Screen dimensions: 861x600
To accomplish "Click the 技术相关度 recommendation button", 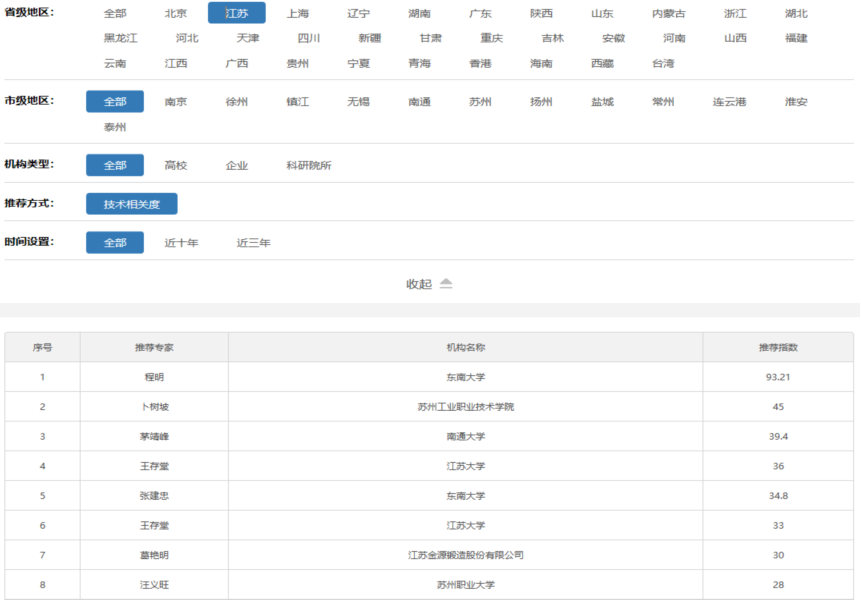I will pyautogui.click(x=131, y=204).
